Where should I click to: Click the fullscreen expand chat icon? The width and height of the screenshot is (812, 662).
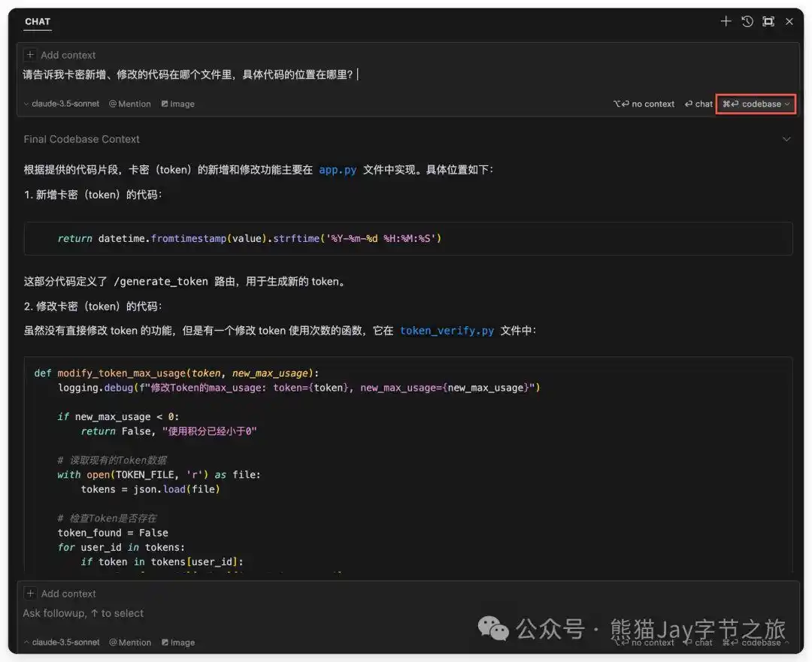768,22
